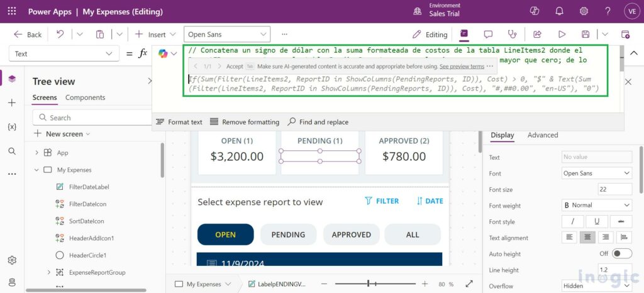Preview the app with play icon
Screen dimensions: 644x293
(562, 35)
